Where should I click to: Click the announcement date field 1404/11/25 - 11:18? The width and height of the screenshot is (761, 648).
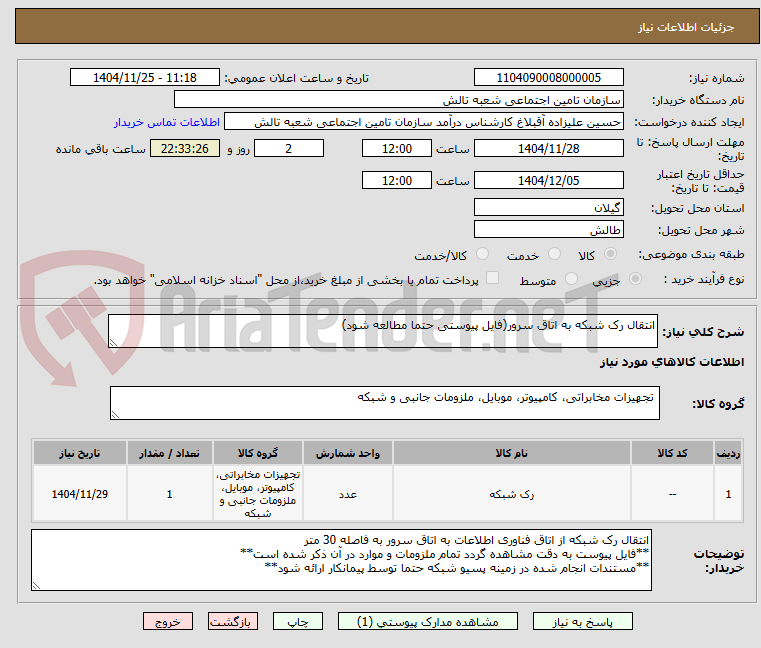145,78
